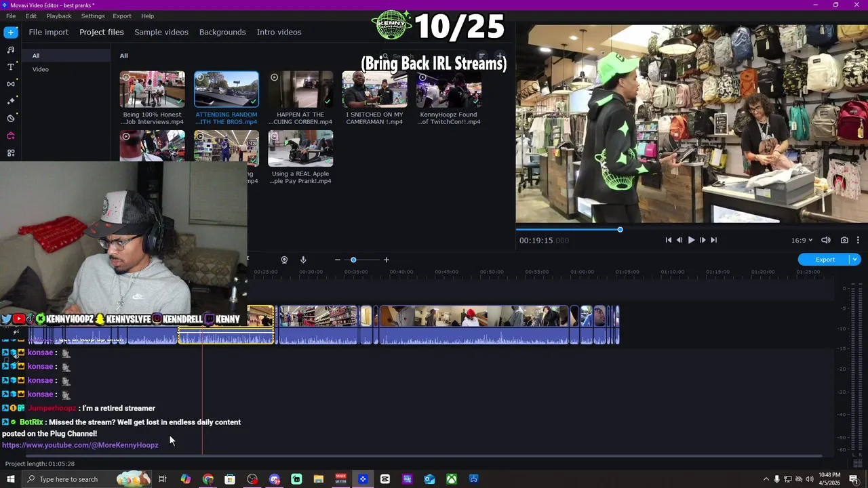Screen dimensions: 868x488
Task: Step forward one frame in preview
Action: (703, 240)
